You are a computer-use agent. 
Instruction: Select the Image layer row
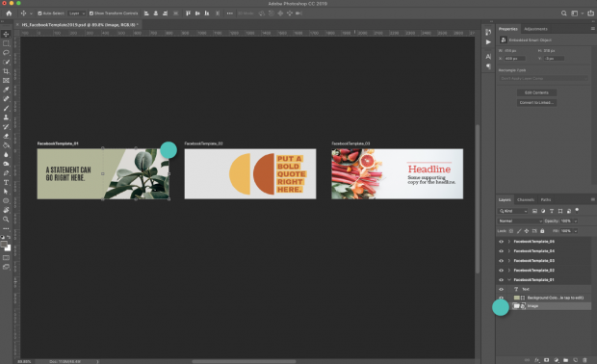point(551,306)
